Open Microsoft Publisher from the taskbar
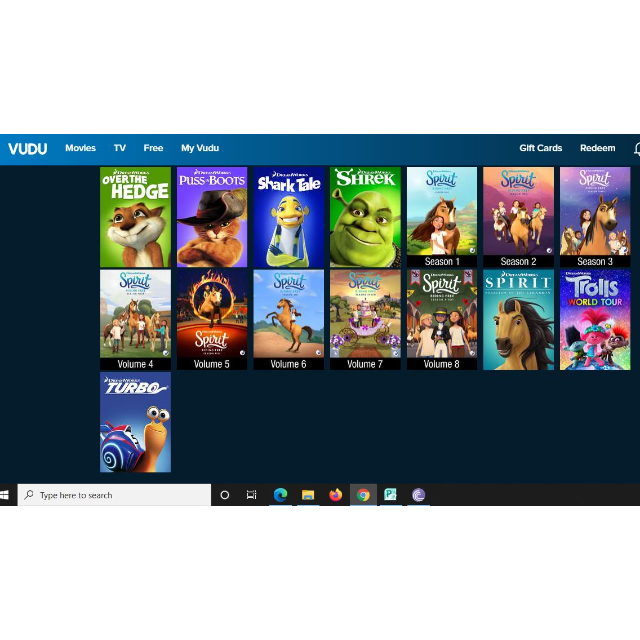 [x=391, y=495]
